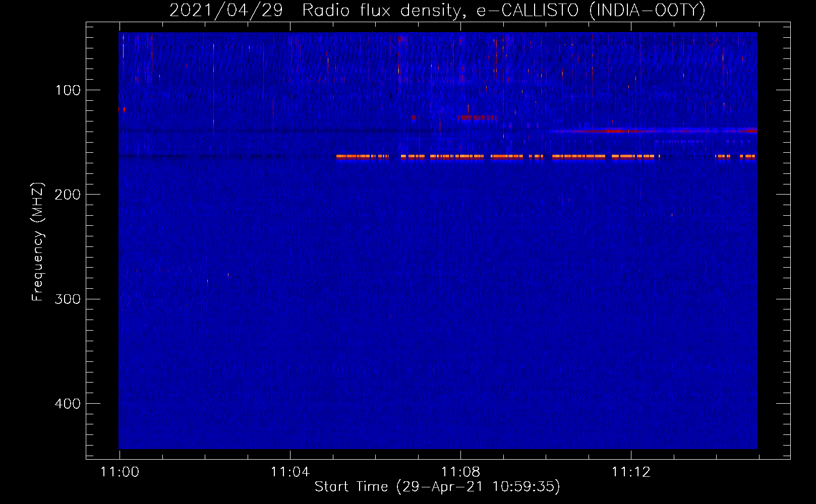Viewport: 816px width, 504px height.
Task: Click the 11:08 time tick label
Action: 460,472
